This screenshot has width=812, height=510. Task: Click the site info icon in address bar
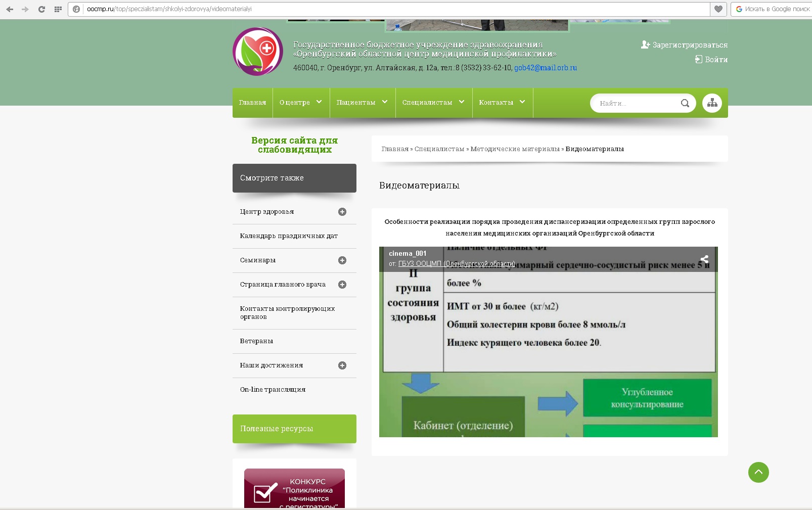(x=76, y=9)
